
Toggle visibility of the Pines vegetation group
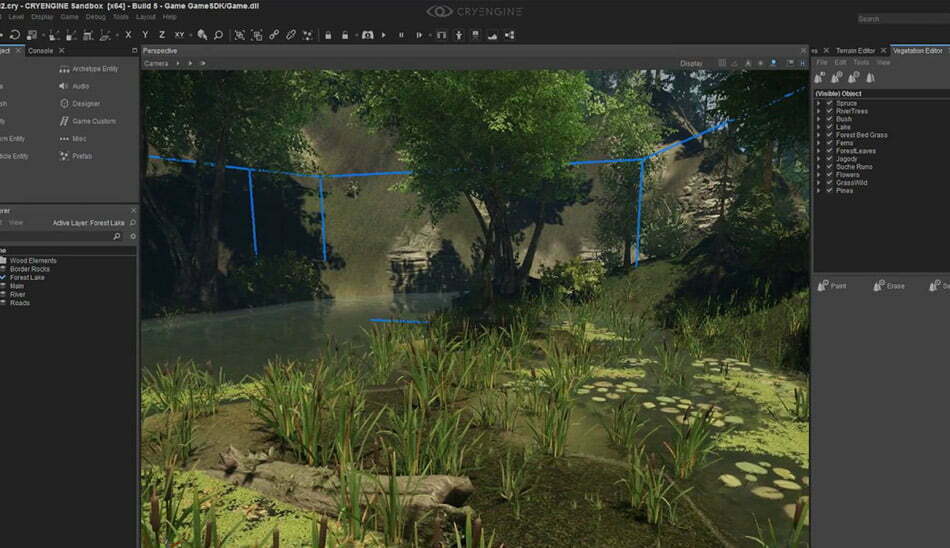[x=829, y=190]
